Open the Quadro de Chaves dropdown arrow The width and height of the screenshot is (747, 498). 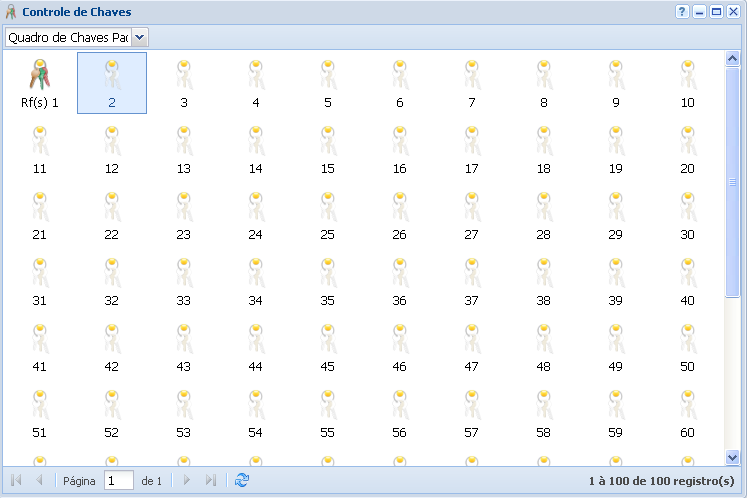[140, 37]
